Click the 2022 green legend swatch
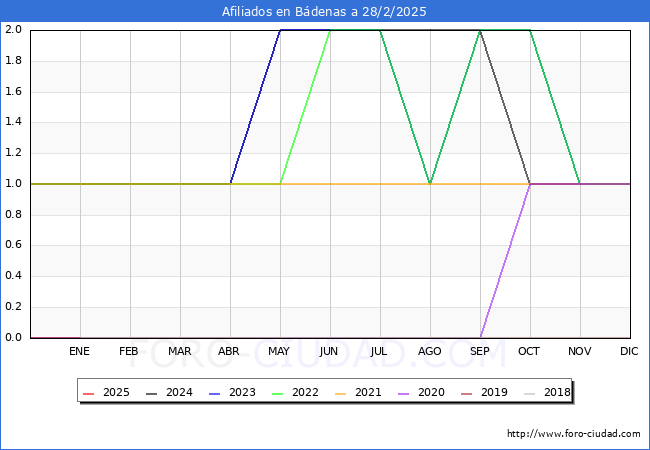Screen dimensions: 650x450 coord(277,393)
